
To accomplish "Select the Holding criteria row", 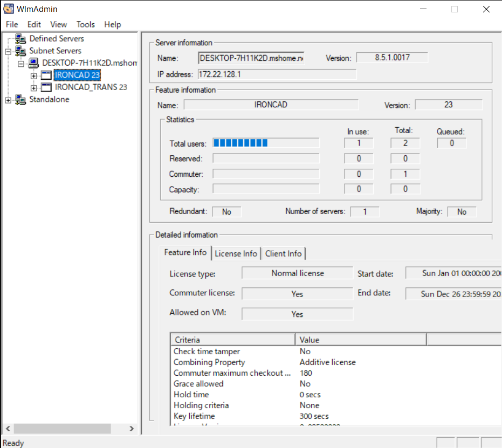I will 336,405.
